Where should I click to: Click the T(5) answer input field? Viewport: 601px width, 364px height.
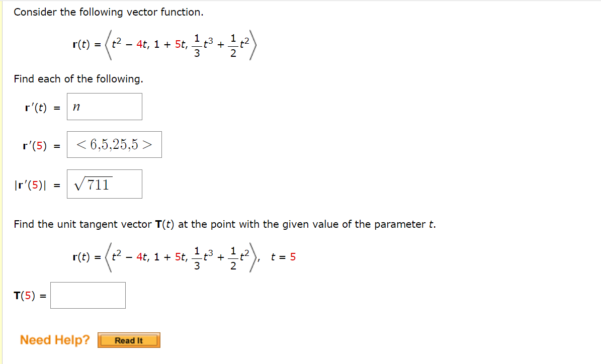pyautogui.click(x=88, y=295)
